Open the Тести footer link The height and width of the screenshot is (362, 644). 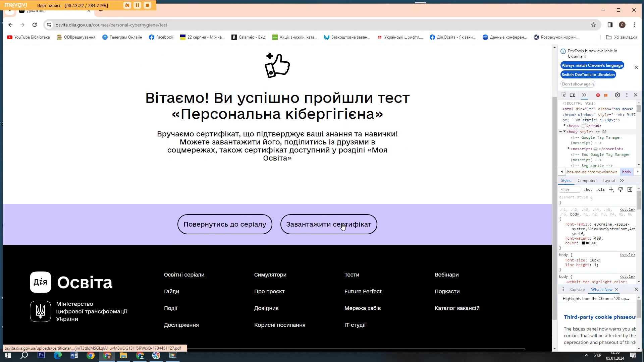(352, 275)
